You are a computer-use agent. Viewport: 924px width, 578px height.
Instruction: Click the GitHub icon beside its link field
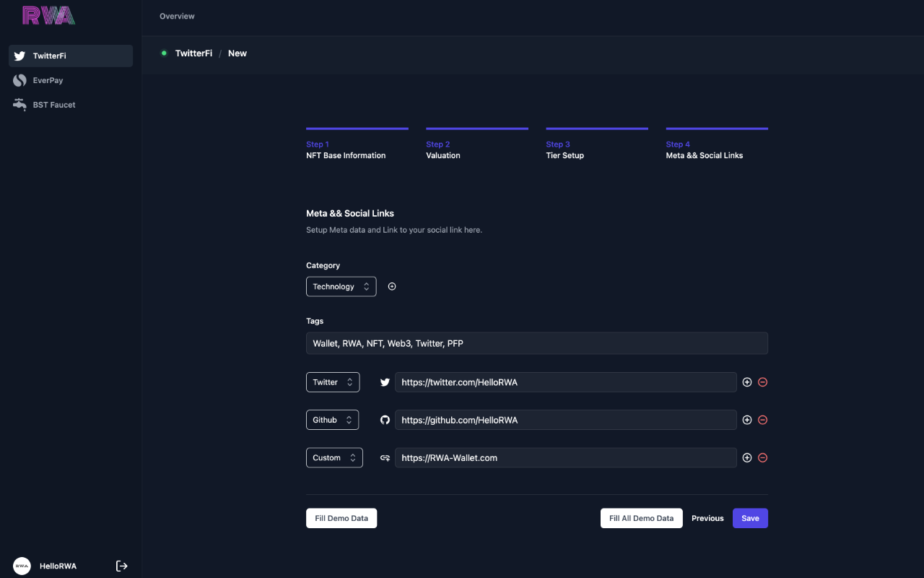(x=384, y=420)
